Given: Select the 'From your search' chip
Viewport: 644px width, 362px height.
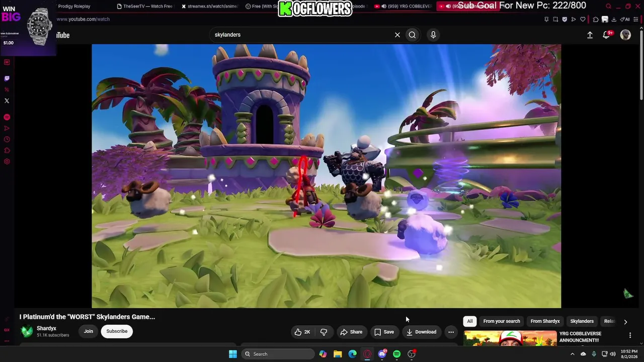Looking at the screenshot, I should click(x=502, y=321).
